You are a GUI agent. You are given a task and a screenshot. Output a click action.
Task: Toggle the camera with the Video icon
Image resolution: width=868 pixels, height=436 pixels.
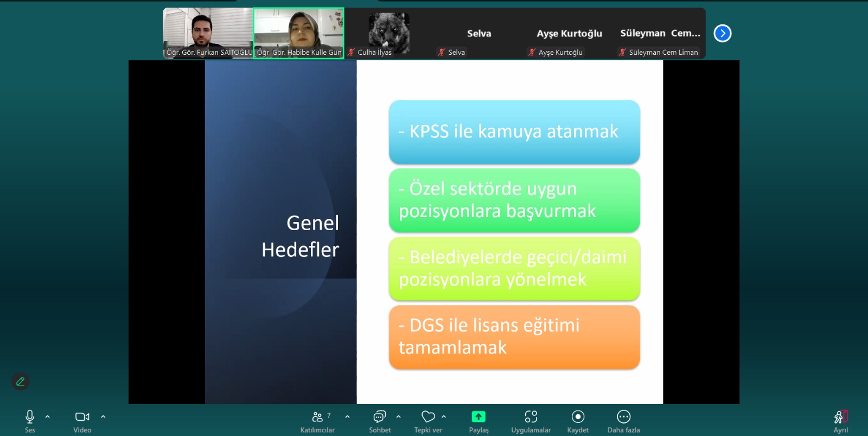[82, 417]
